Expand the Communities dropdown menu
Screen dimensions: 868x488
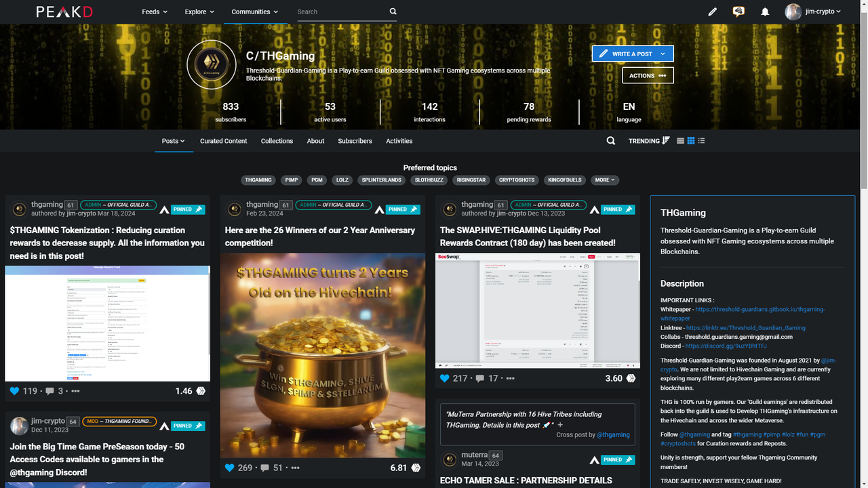pyautogui.click(x=254, y=12)
